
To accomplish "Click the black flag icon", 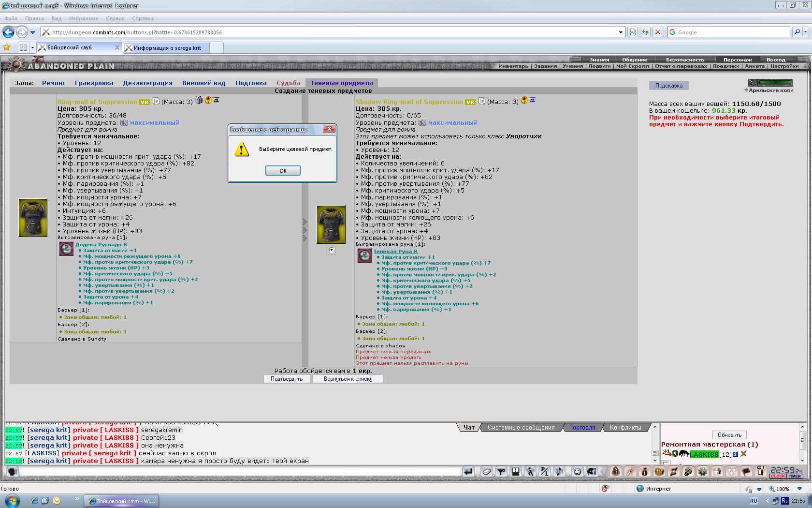I will [x=746, y=471].
